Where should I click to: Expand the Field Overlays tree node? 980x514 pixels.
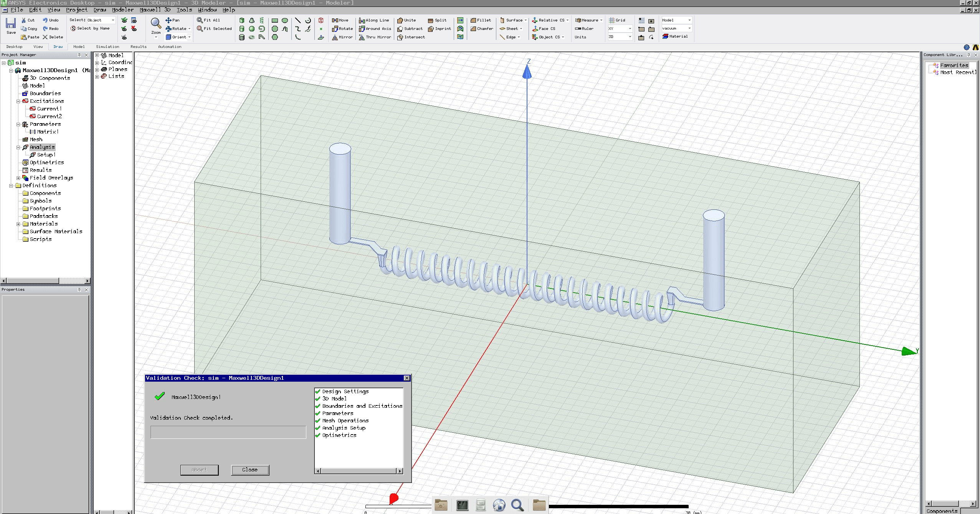click(18, 178)
